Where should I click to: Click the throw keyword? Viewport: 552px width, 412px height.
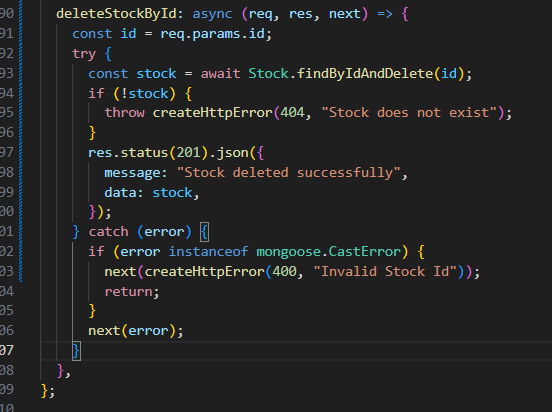pyautogui.click(x=125, y=113)
